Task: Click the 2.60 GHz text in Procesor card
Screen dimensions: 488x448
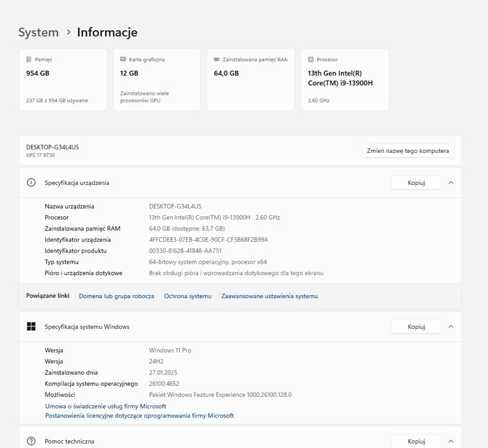Action: [319, 100]
